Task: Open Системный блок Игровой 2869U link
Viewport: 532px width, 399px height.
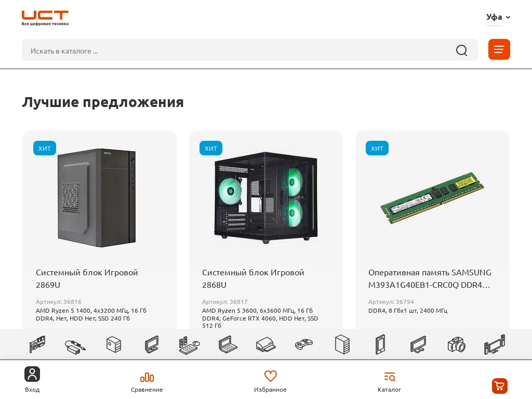Action: [87, 278]
